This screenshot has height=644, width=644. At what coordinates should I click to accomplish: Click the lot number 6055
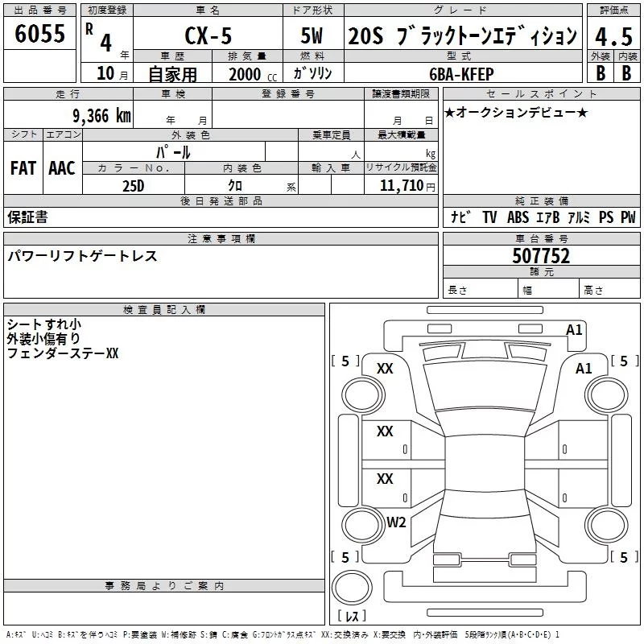39,33
